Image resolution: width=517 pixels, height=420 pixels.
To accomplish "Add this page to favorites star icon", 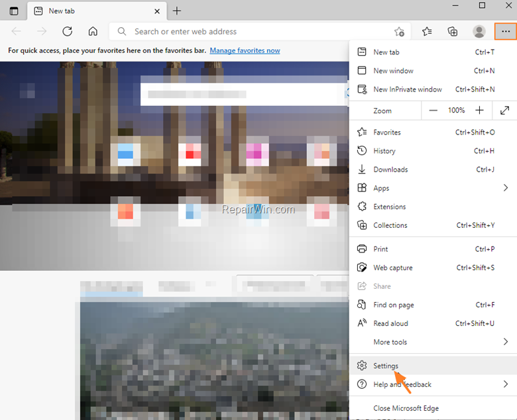I will (x=399, y=32).
